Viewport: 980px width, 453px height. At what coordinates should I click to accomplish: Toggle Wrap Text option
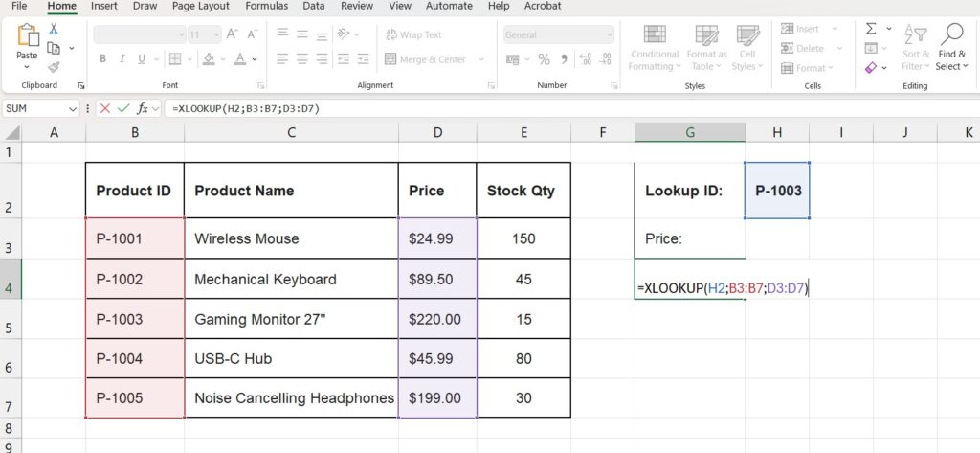pos(412,34)
